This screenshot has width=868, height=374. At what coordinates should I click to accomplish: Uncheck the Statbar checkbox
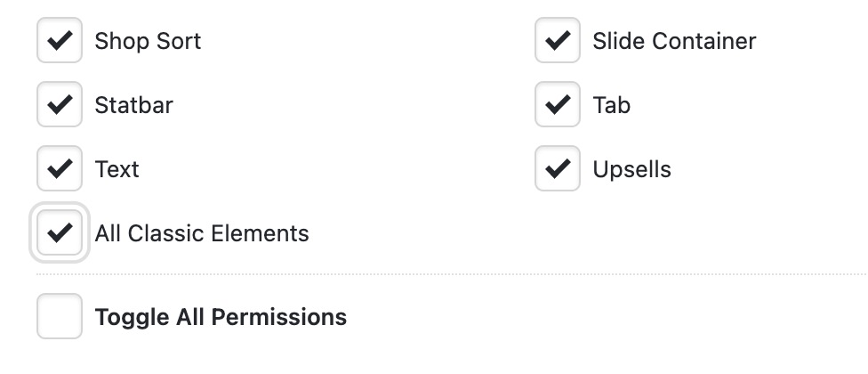(x=60, y=105)
